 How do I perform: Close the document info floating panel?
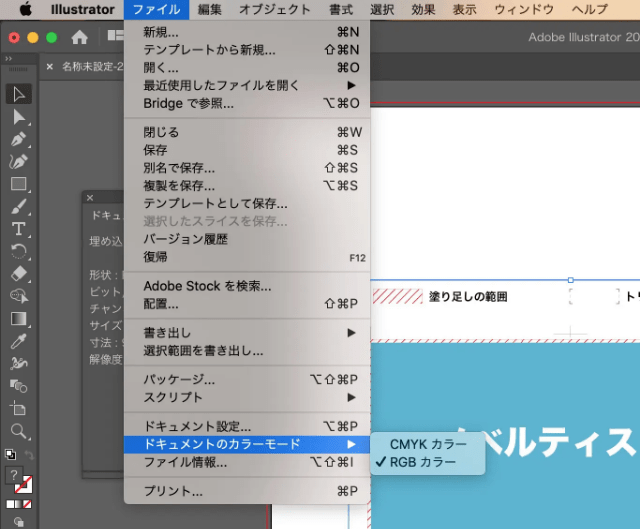90,198
